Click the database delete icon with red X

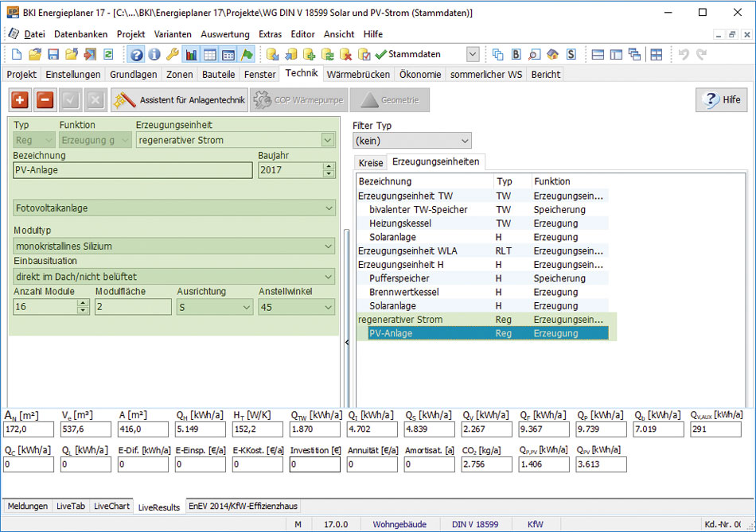tap(345, 54)
